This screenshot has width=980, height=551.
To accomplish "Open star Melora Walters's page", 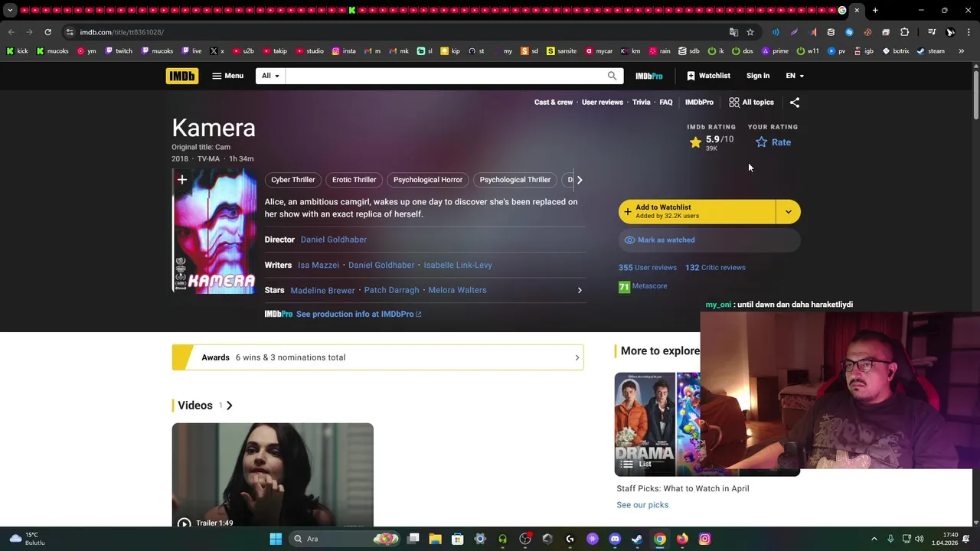I will pos(458,290).
